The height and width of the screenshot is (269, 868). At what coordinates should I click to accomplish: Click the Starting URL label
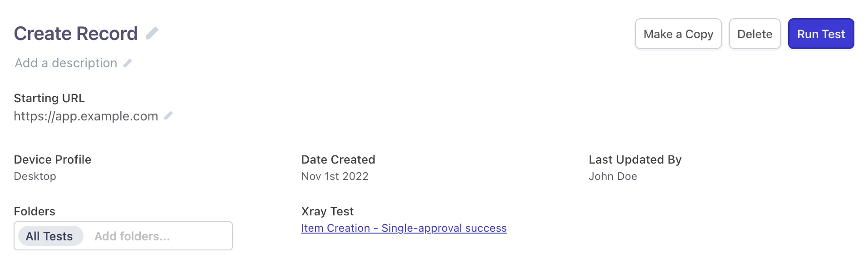pos(49,98)
